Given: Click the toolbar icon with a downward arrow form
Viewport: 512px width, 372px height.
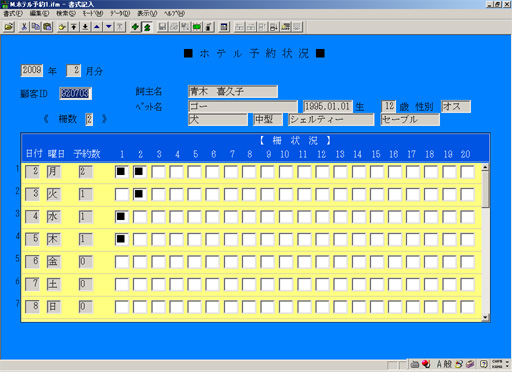Looking at the screenshot, I should tap(274, 27).
